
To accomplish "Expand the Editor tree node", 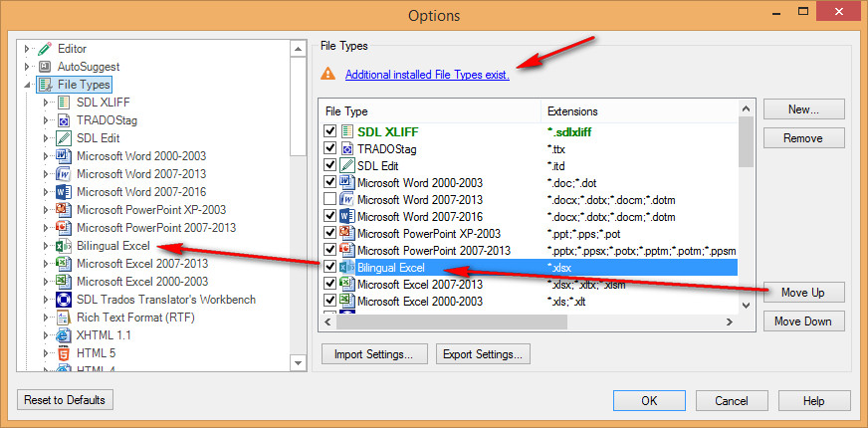I will pyautogui.click(x=26, y=50).
